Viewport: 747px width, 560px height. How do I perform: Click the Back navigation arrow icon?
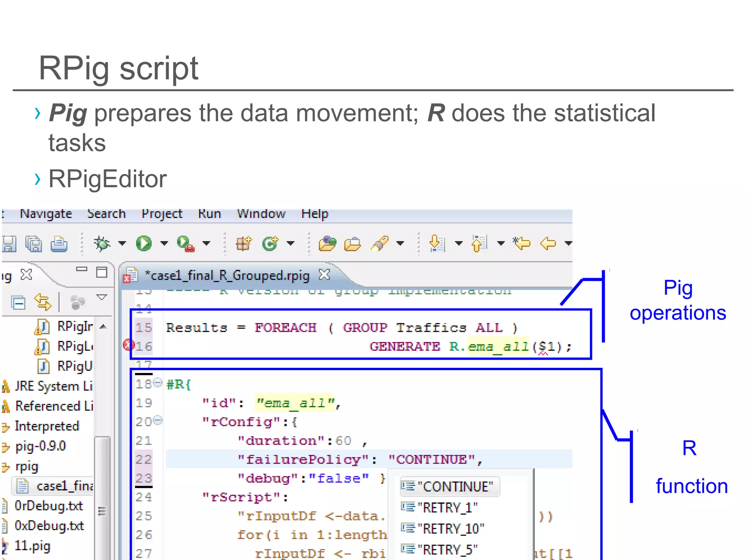pyautogui.click(x=548, y=243)
